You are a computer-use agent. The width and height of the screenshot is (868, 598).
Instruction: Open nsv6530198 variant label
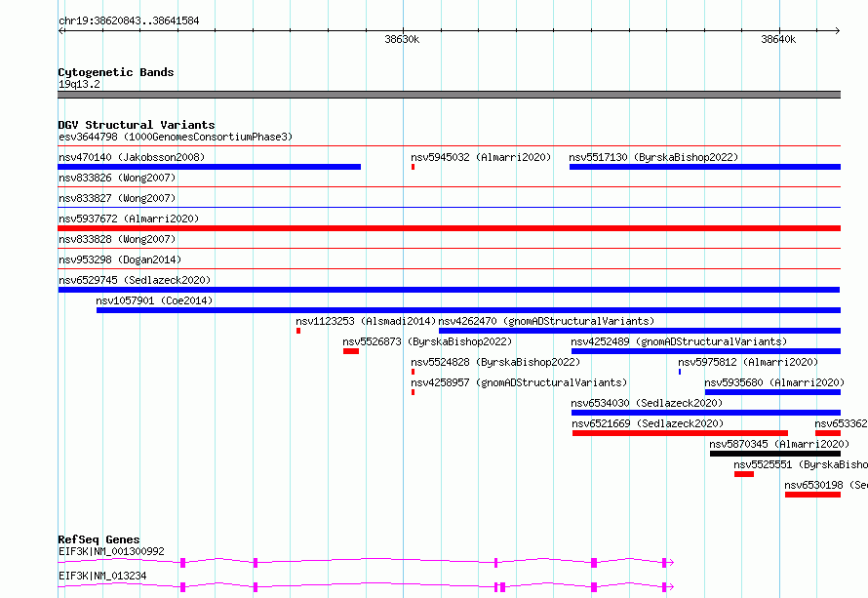pos(826,485)
